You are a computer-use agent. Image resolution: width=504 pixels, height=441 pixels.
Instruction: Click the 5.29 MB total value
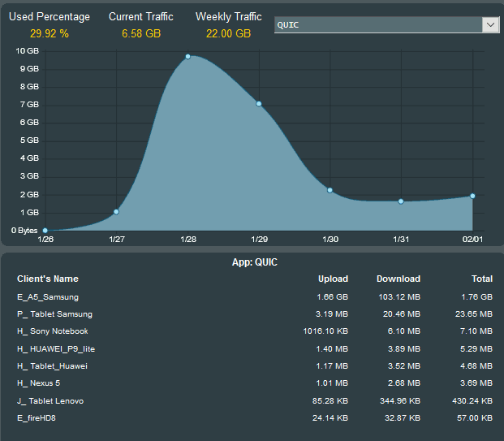pyautogui.click(x=476, y=349)
